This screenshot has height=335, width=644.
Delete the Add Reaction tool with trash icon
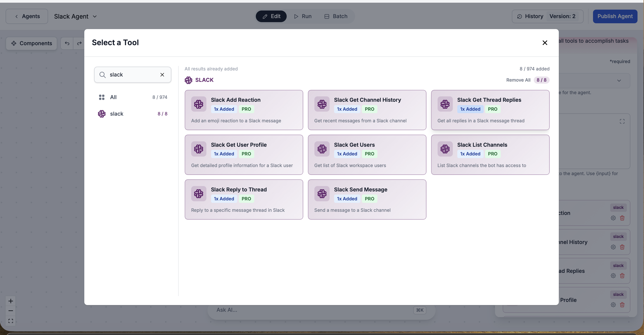click(622, 218)
